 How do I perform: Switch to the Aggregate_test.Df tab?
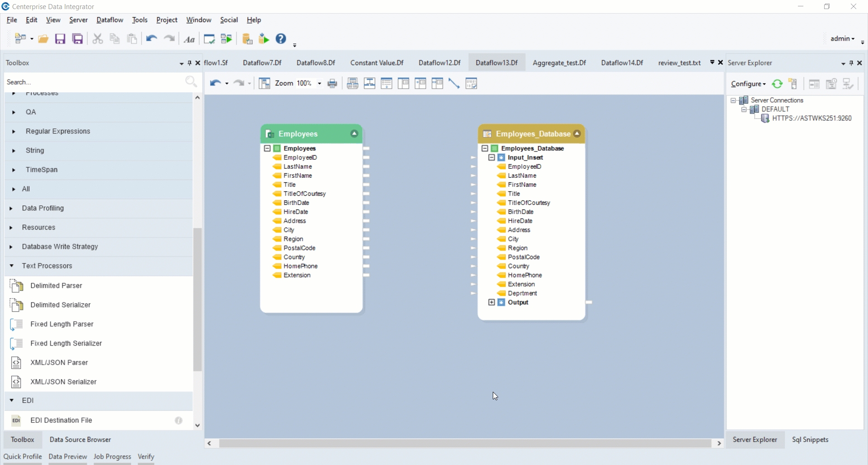pos(559,63)
